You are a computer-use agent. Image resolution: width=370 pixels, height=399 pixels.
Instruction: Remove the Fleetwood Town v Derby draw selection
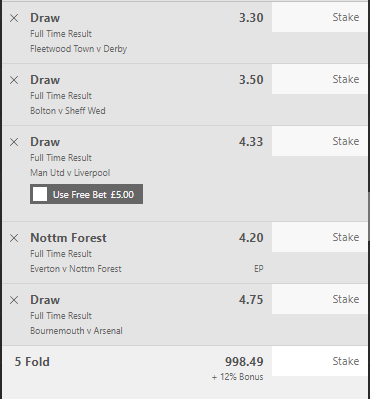[x=14, y=18]
